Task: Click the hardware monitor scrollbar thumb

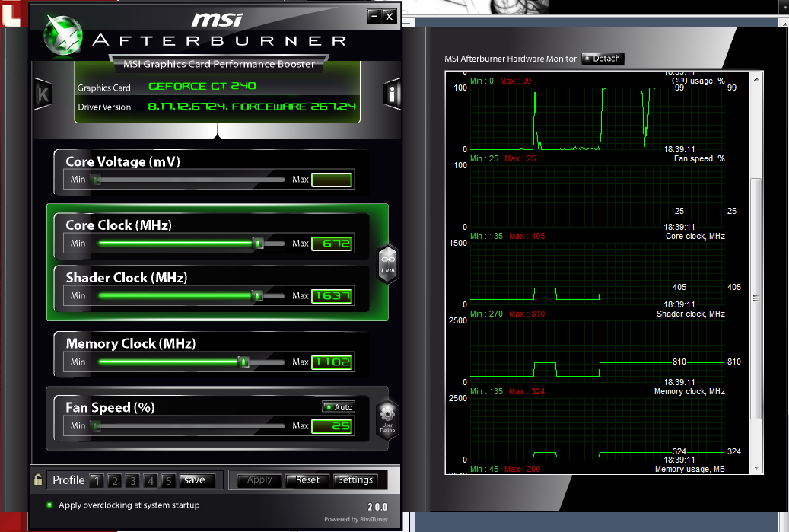Action: click(756, 298)
